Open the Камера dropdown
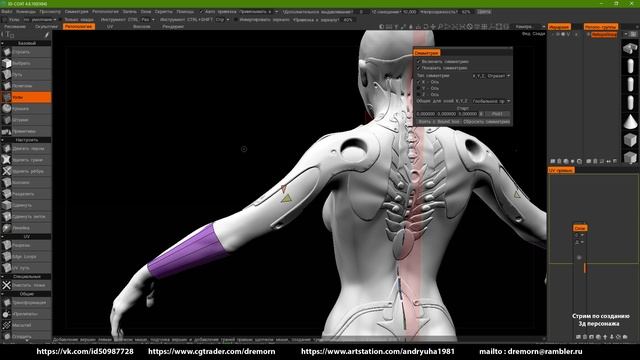Screen dimensions: 640x360 530,27
